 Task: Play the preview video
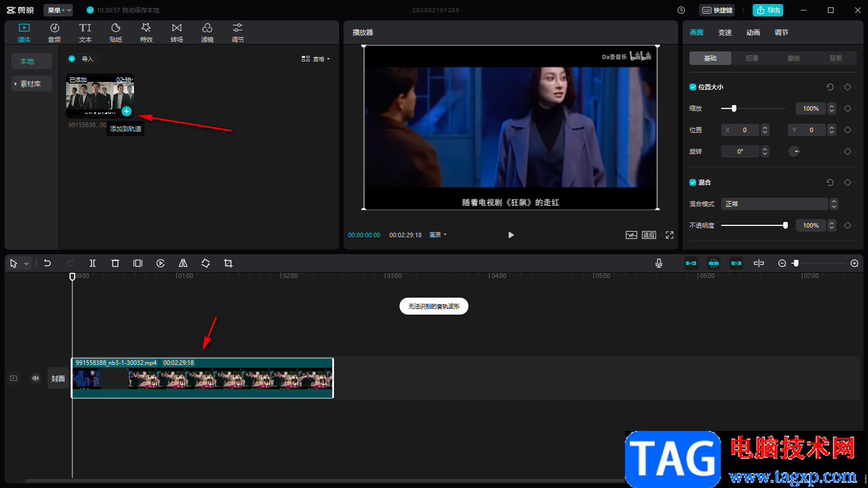coord(511,235)
